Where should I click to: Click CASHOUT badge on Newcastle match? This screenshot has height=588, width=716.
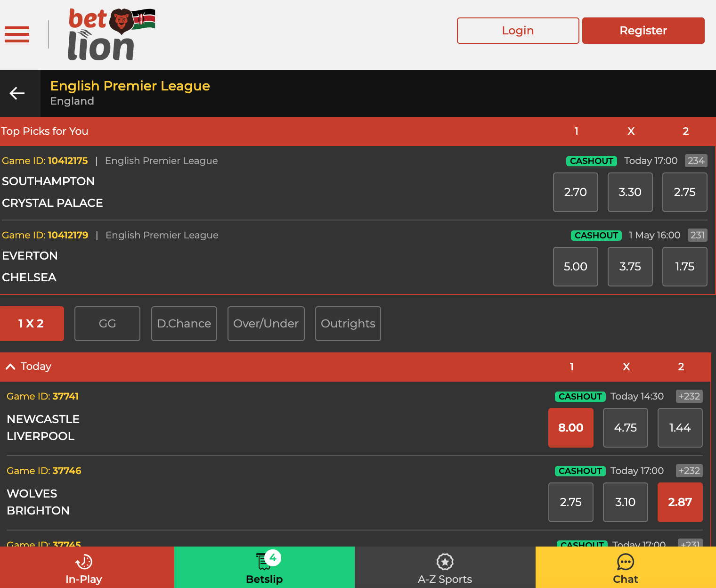[x=580, y=397]
